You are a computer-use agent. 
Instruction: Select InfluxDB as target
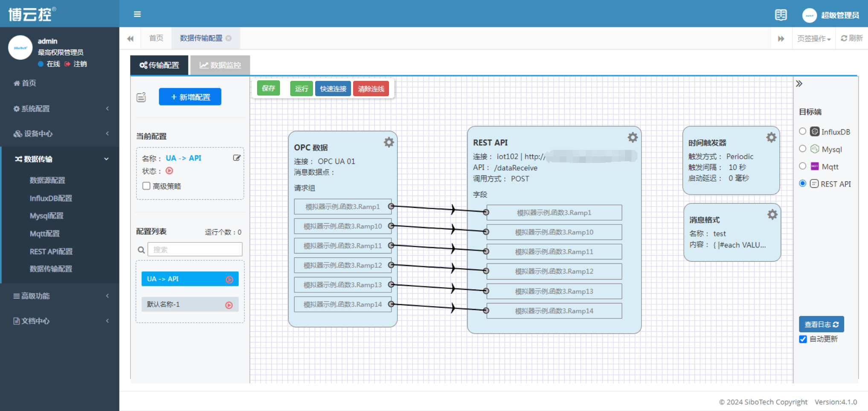pyautogui.click(x=802, y=131)
